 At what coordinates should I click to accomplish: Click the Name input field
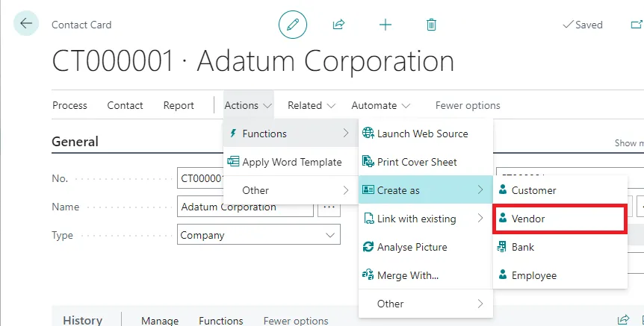click(x=245, y=206)
